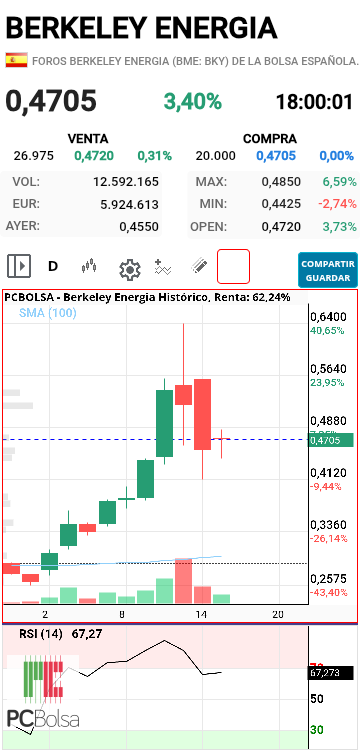360x750 pixels.
Task: Click the tallest red volume bar
Action: pyautogui.click(x=184, y=580)
